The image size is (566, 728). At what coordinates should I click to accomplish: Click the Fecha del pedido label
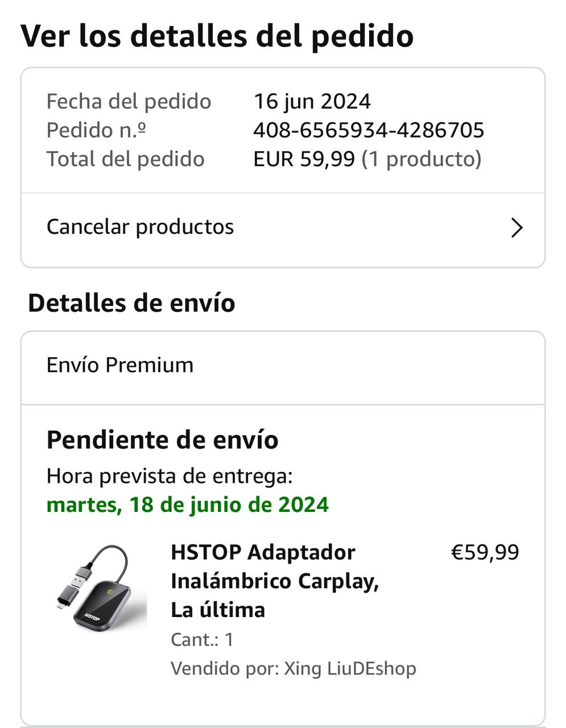129,102
